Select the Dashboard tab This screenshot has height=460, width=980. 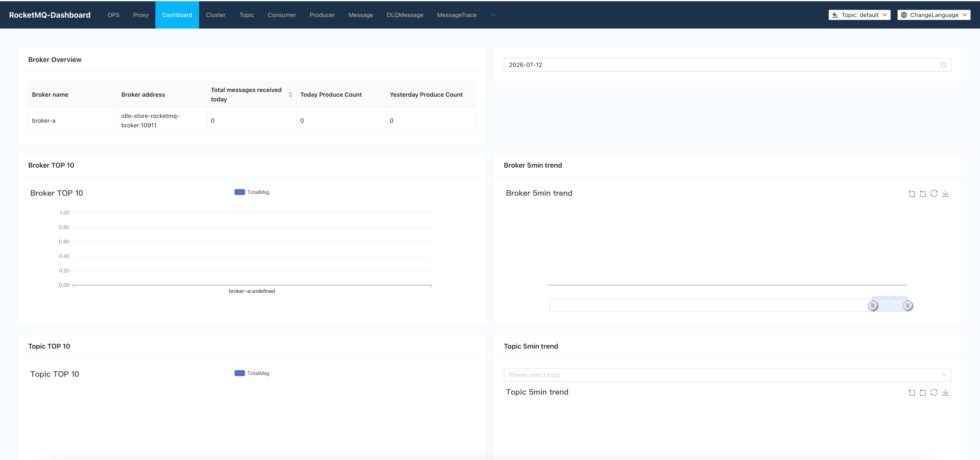(177, 15)
